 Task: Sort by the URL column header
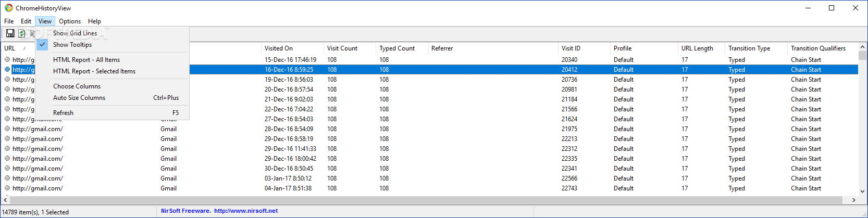click(18, 48)
